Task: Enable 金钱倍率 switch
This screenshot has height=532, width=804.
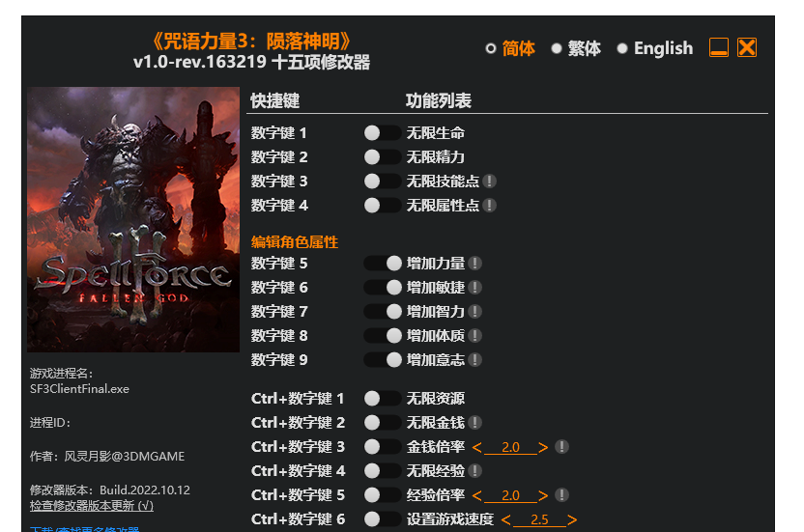Action: tap(383, 446)
